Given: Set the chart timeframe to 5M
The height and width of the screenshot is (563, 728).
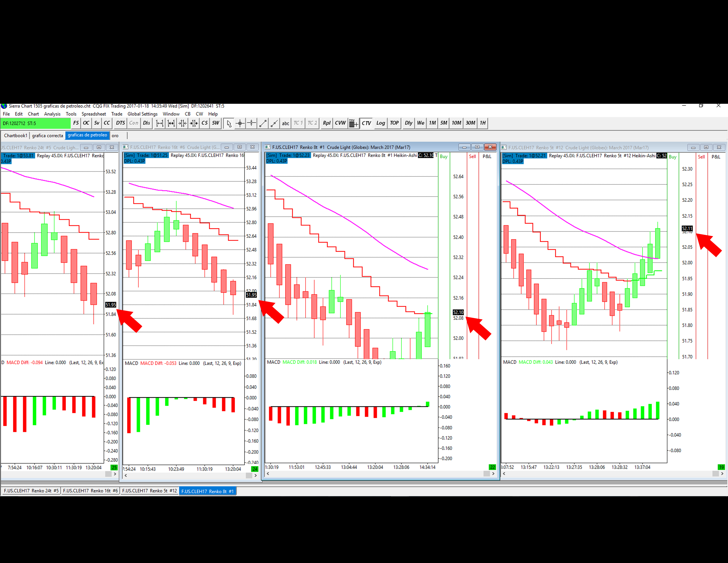Looking at the screenshot, I should coord(444,123).
